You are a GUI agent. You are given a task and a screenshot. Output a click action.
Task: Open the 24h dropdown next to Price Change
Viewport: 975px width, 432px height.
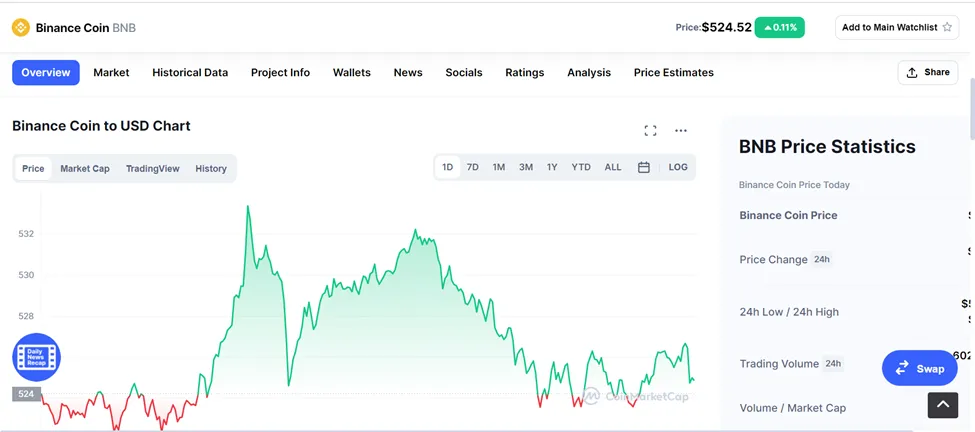(821, 259)
